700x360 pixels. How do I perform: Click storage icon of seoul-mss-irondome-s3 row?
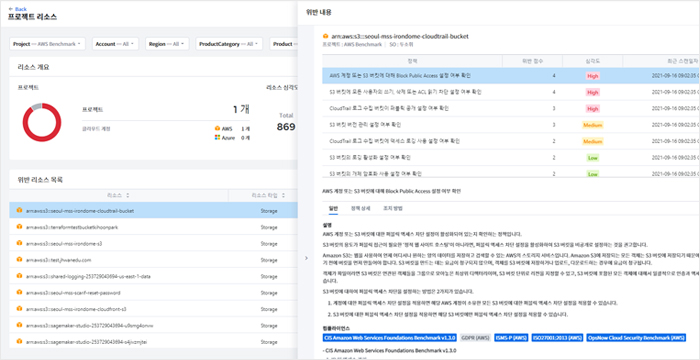19,243
